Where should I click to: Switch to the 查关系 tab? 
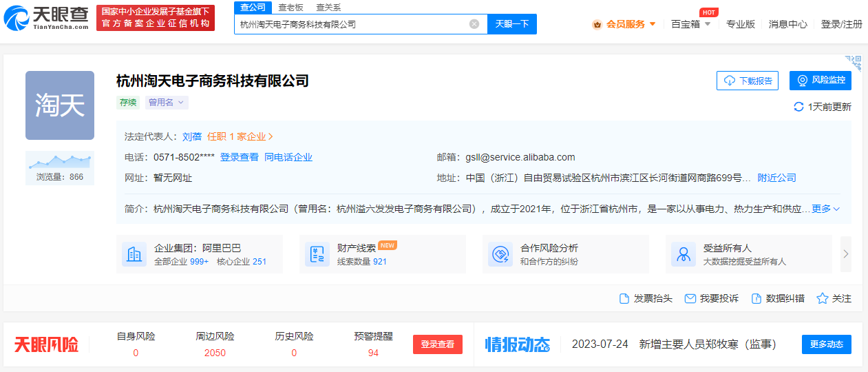pos(328,7)
